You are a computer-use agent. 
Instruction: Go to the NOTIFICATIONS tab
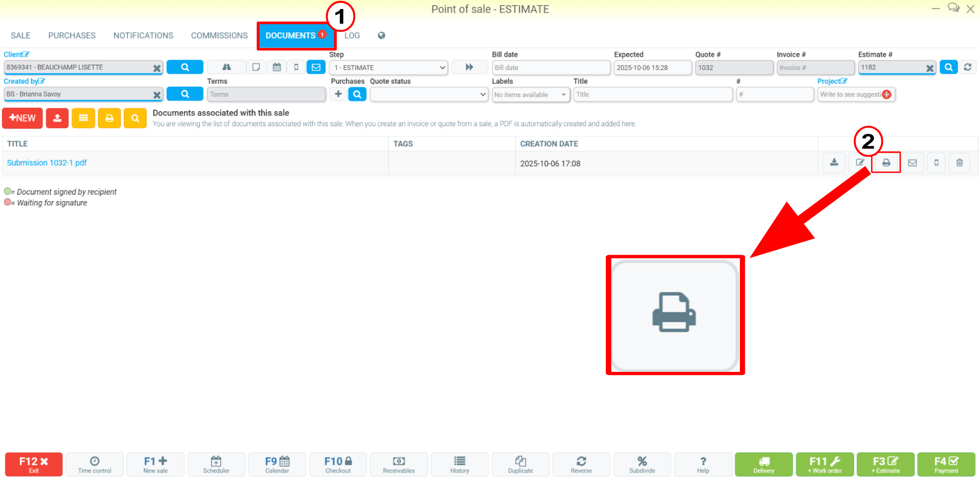coord(143,36)
